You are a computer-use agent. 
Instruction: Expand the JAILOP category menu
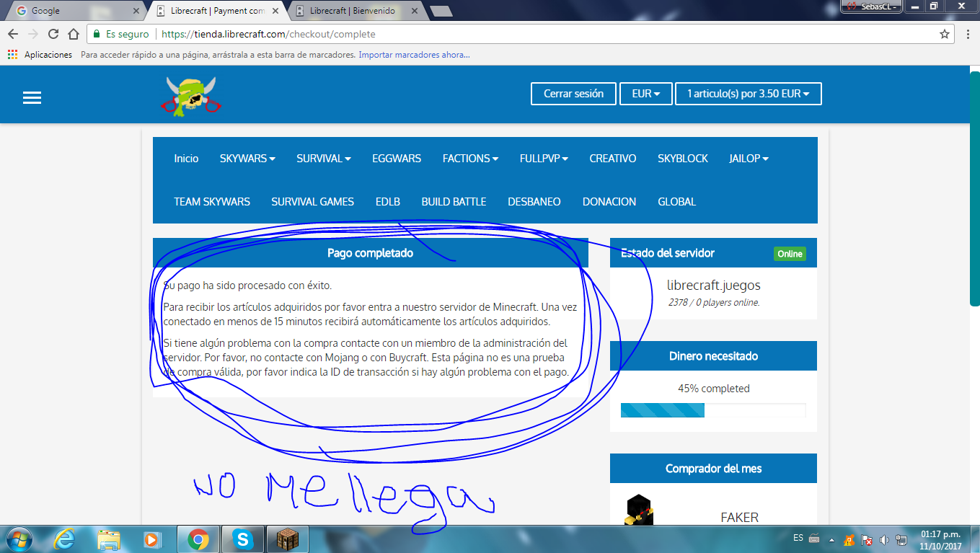tap(749, 159)
